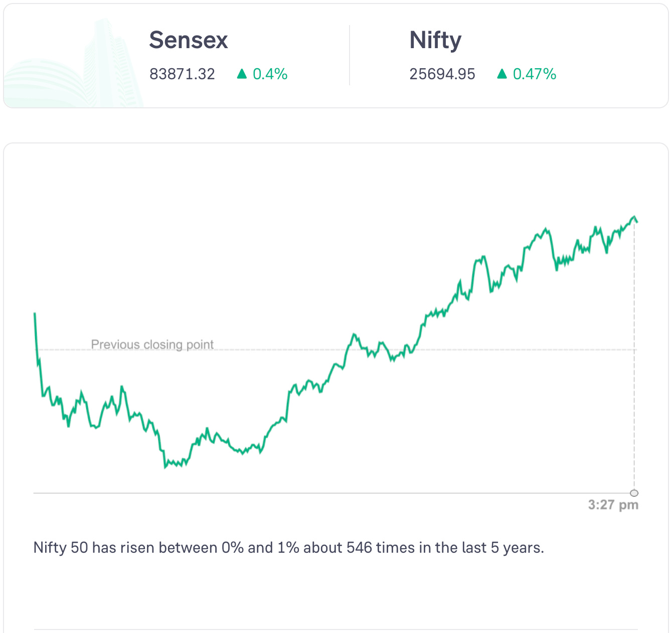Click the Sensex value 83871.32

[x=182, y=74]
